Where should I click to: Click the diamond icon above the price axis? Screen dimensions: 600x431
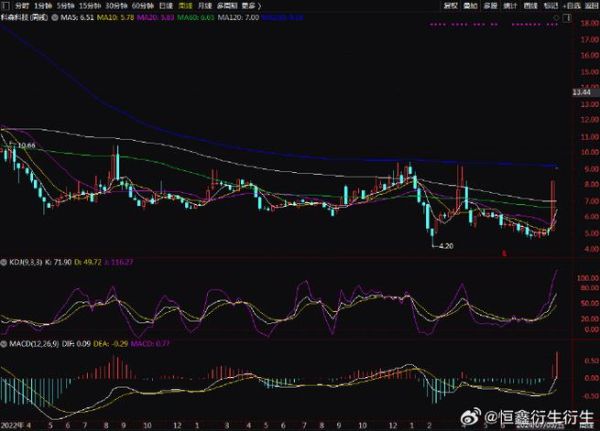(x=556, y=18)
